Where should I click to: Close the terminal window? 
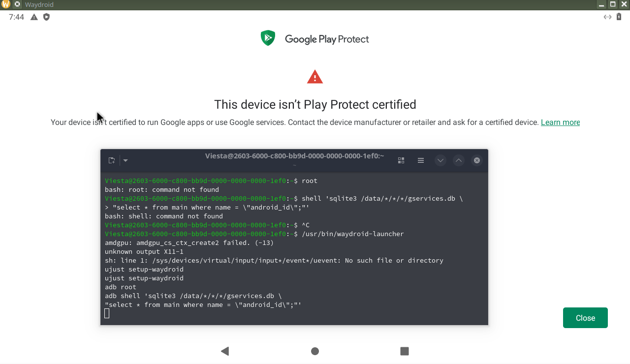pos(476,160)
